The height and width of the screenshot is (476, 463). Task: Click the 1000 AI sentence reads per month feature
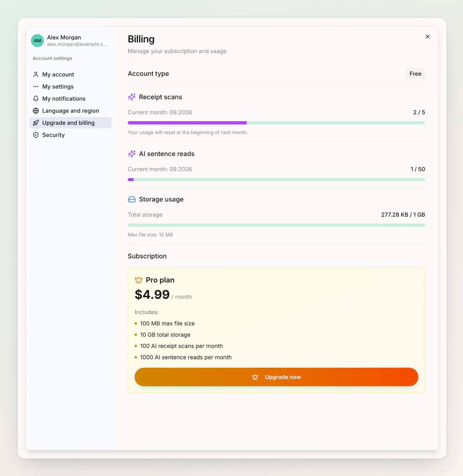[x=186, y=357]
